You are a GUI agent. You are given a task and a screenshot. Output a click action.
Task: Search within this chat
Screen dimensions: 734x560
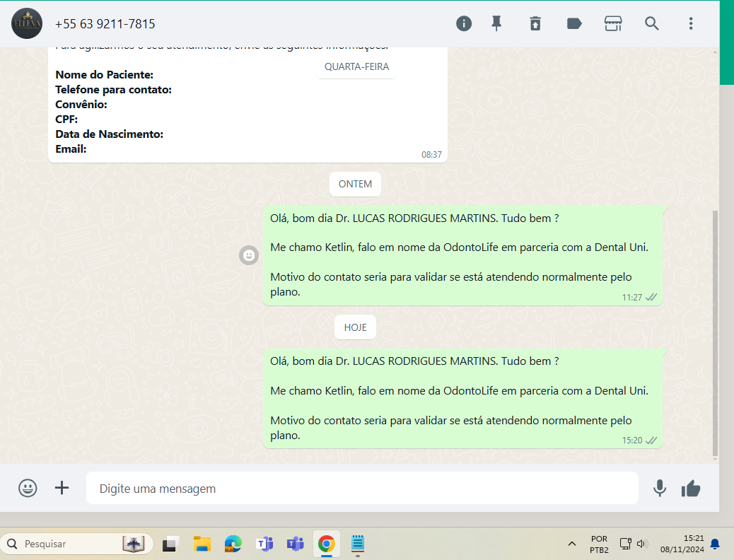(x=651, y=23)
